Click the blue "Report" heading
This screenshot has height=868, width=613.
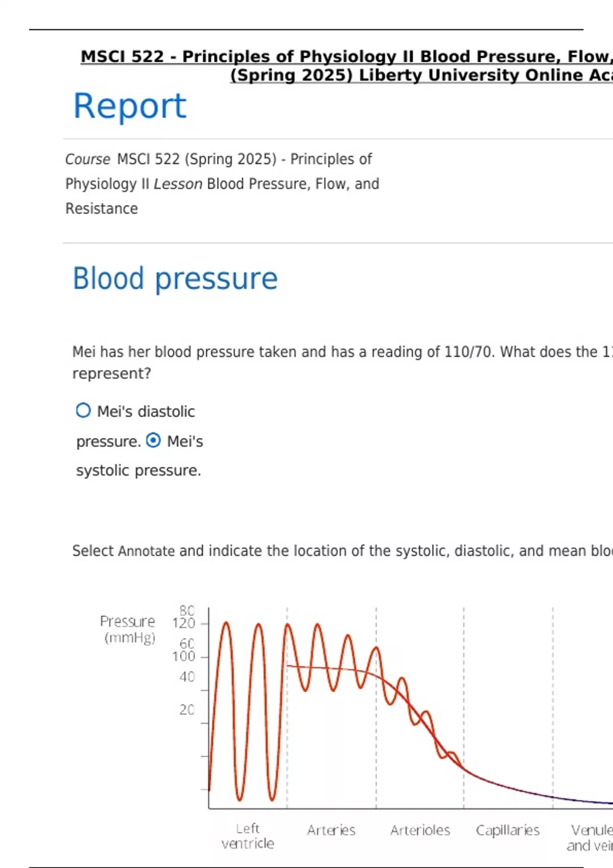[130, 106]
